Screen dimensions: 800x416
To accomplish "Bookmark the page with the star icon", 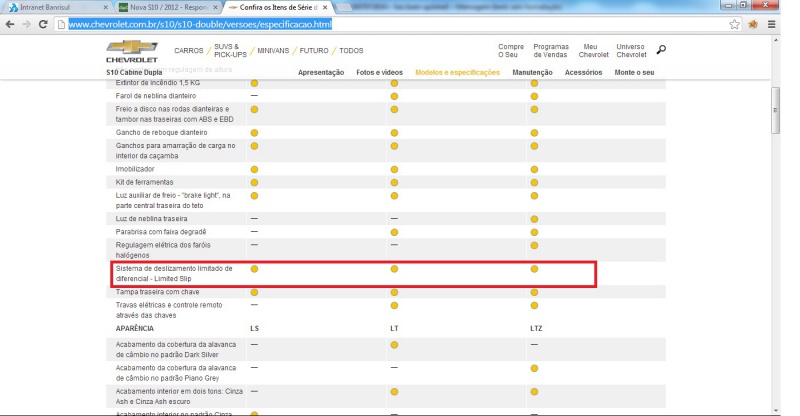I will pos(734,24).
